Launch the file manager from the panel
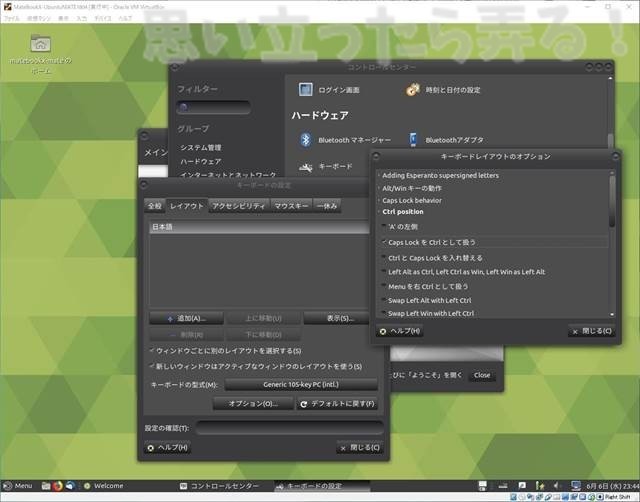The image size is (640, 502). pos(46,486)
